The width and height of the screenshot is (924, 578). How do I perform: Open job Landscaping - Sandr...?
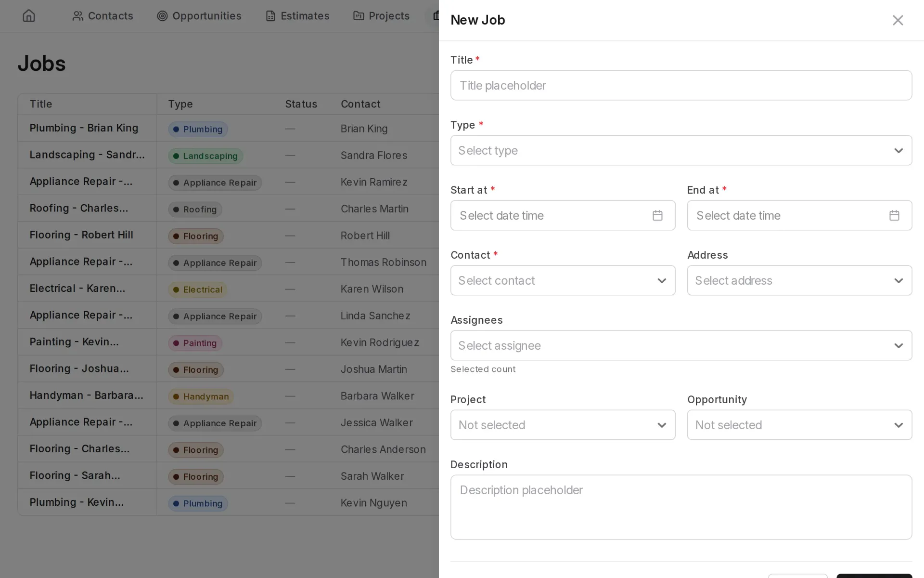coord(87,155)
